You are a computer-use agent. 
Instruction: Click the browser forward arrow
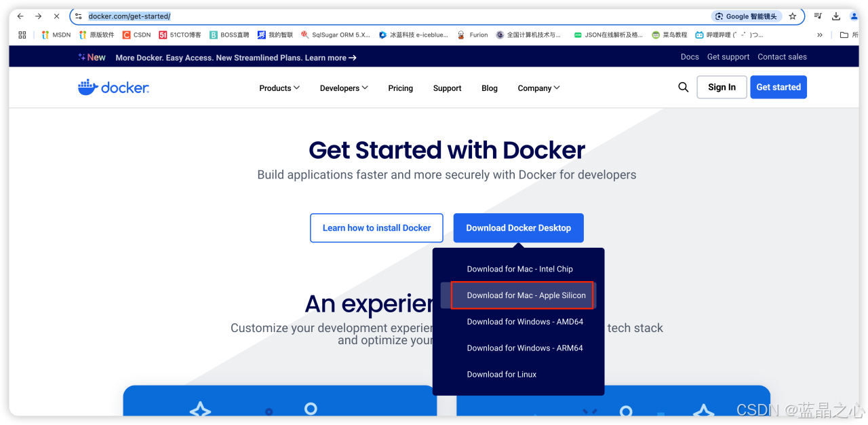[39, 16]
